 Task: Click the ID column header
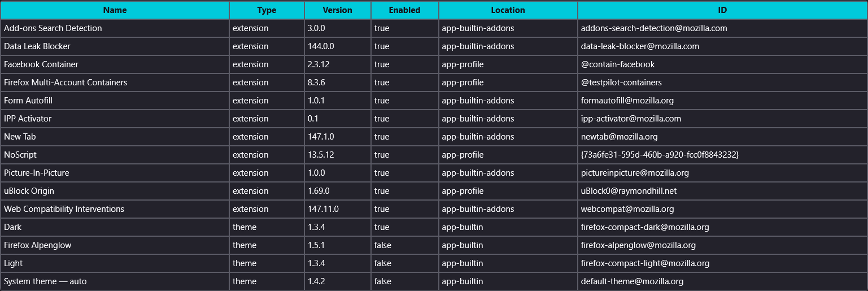click(722, 10)
